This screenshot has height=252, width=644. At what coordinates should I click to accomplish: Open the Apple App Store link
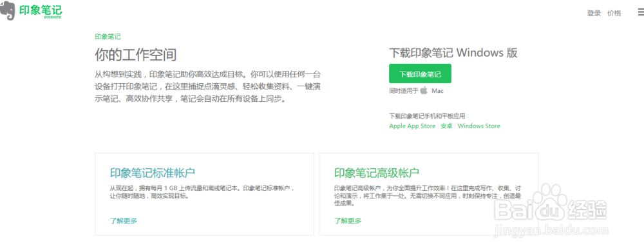coord(412,126)
